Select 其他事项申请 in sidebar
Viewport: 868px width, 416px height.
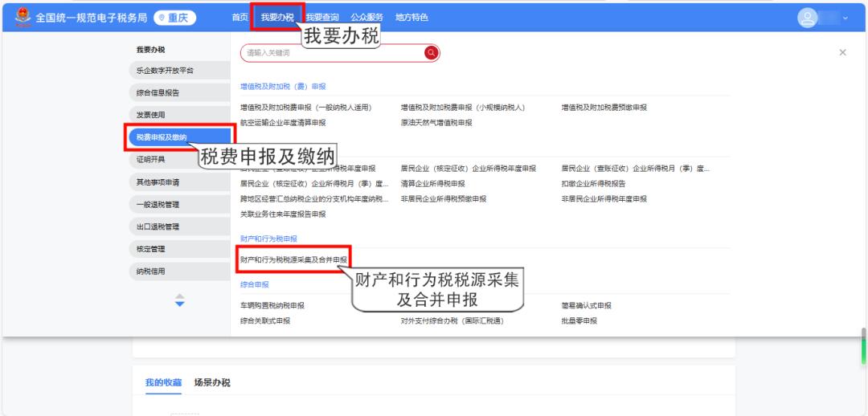pyautogui.click(x=179, y=182)
